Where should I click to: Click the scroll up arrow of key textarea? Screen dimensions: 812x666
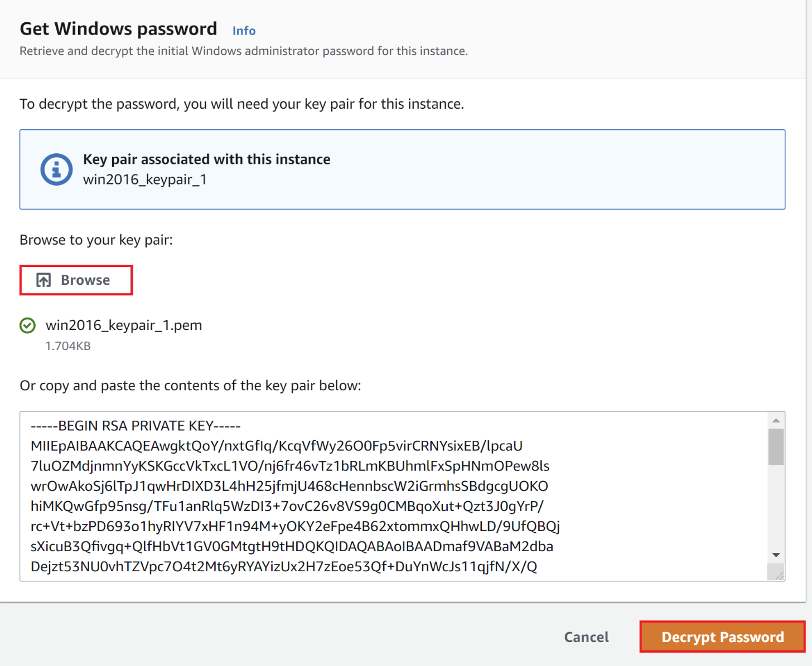tap(776, 420)
